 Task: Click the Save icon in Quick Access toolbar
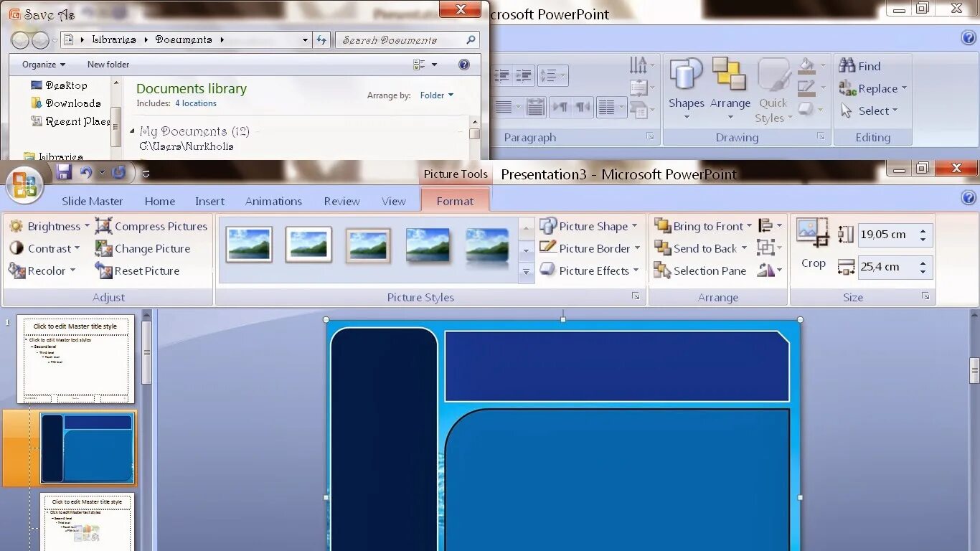pos(64,172)
